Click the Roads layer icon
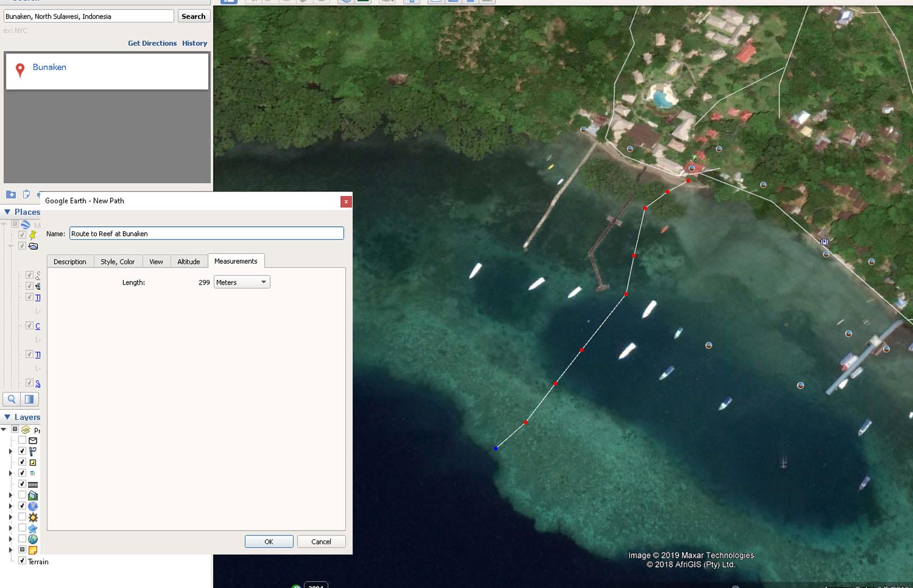Image resolution: width=913 pixels, height=588 pixels. pyautogui.click(x=33, y=484)
